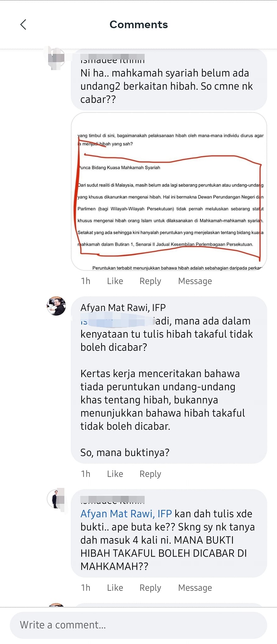Open the Afyan Mat Rawi, IFP commenter name
Image resolution: width=277 pixels, height=644 pixels.
click(x=123, y=307)
